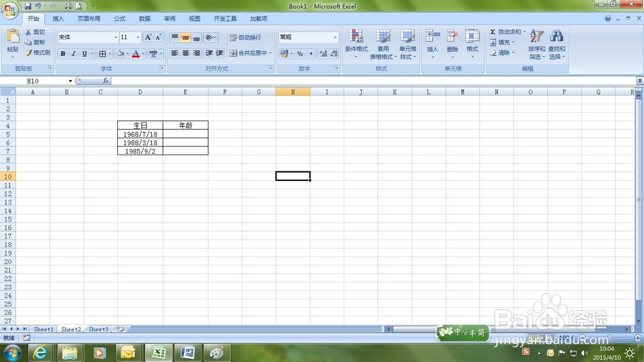Select column H header
644x362 pixels.
click(293, 92)
